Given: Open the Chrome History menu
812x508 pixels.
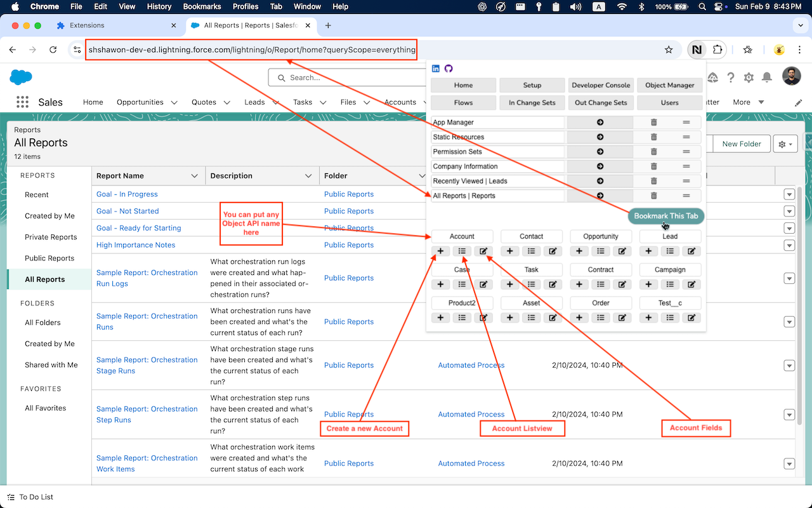Looking at the screenshot, I should click(159, 6).
